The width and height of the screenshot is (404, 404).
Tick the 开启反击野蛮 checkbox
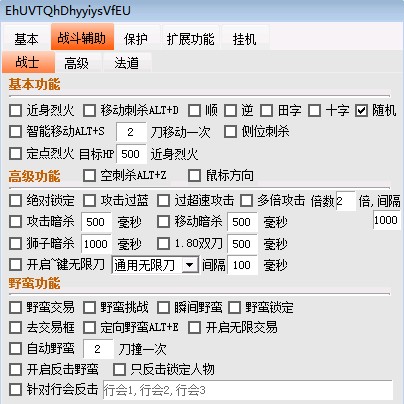pyautogui.click(x=15, y=369)
